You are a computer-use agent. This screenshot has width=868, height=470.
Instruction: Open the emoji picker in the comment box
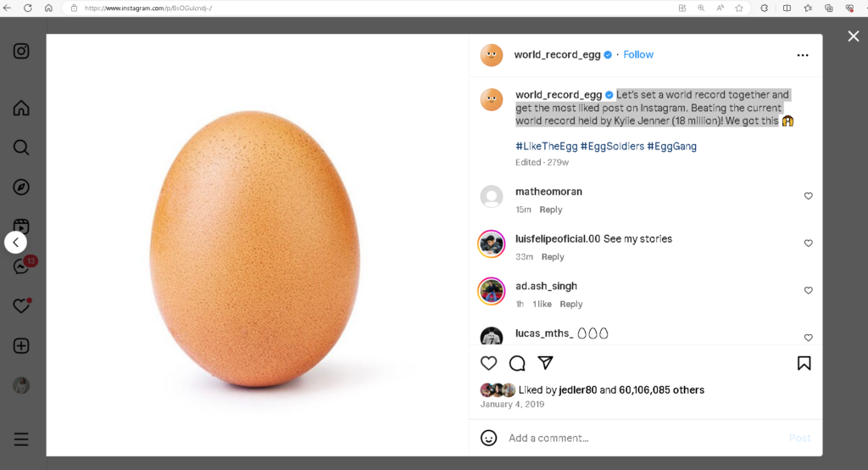pos(489,438)
